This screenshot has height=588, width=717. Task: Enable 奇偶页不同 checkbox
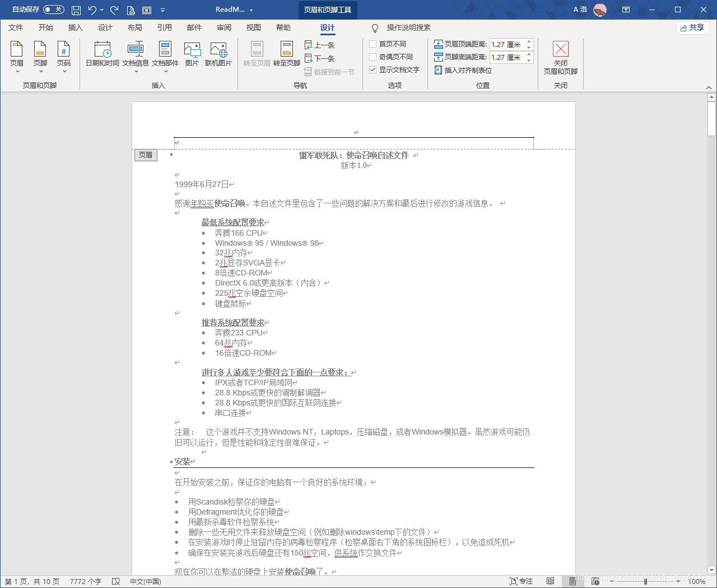373,57
